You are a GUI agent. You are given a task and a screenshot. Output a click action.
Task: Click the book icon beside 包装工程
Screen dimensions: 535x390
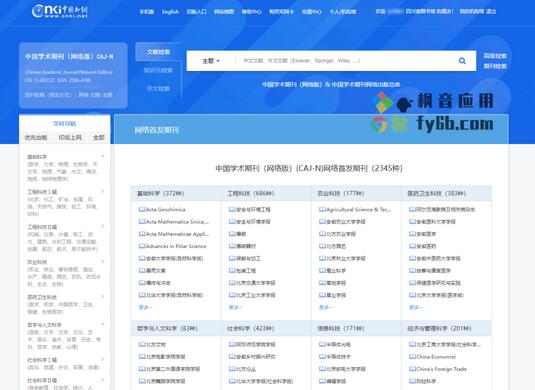232,271
